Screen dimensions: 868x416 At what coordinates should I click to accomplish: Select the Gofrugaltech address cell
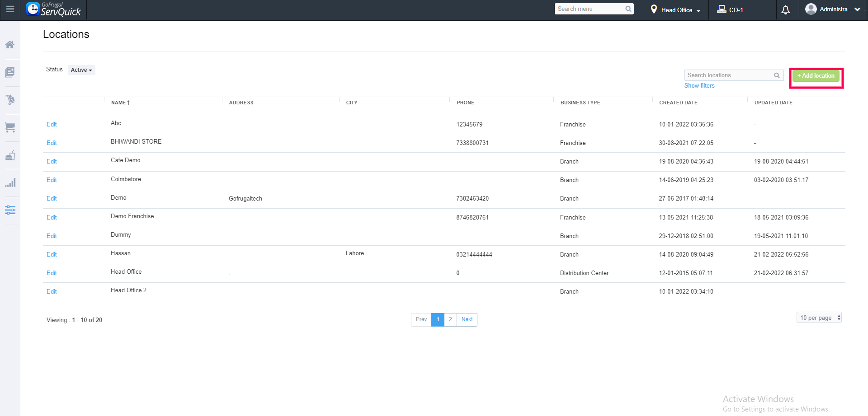(245, 199)
